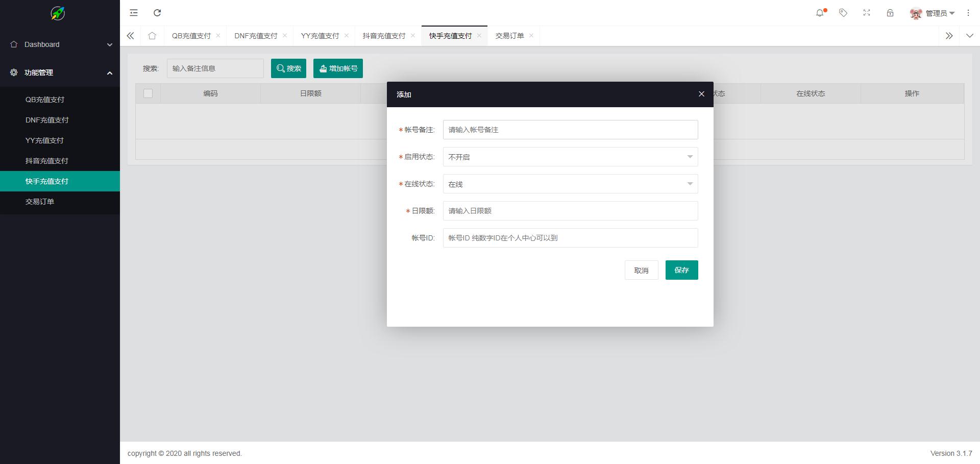Viewport: 980px width, 464px height.
Task: Lock the screen using padlock icon
Action: click(x=890, y=13)
